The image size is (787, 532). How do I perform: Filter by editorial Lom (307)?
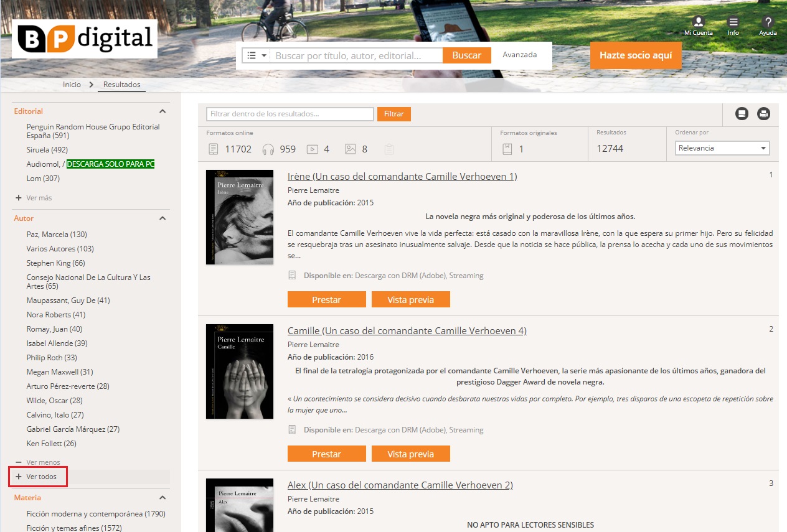point(43,179)
